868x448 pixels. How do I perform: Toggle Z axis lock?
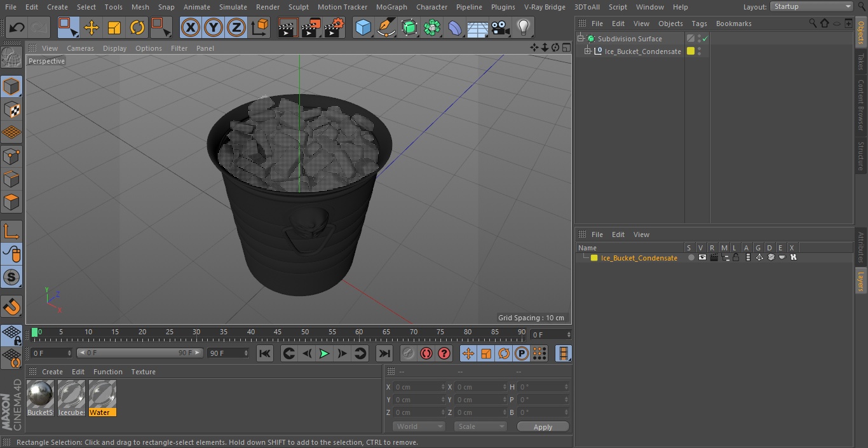pyautogui.click(x=236, y=27)
